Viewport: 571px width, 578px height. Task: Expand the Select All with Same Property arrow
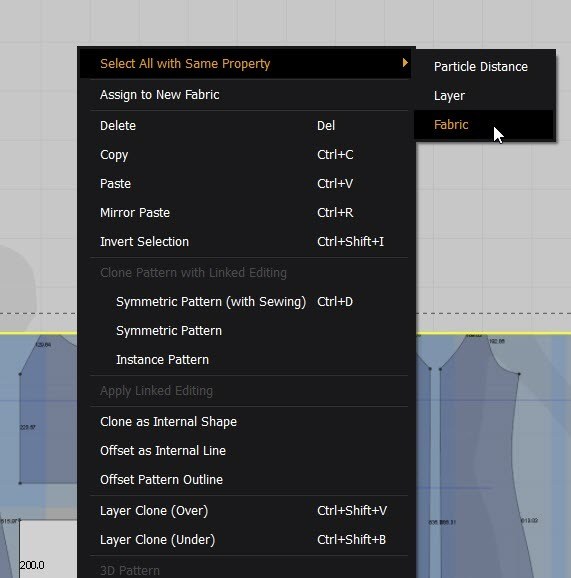405,63
